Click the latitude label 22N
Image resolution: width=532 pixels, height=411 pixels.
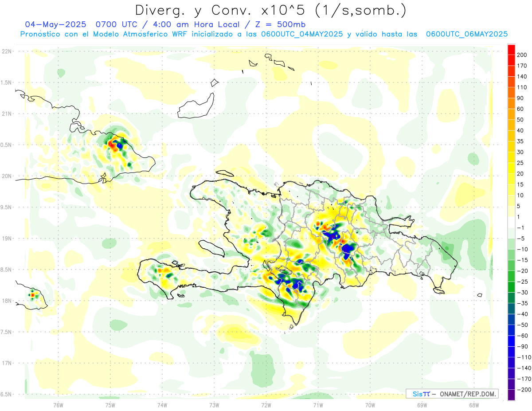point(6,51)
